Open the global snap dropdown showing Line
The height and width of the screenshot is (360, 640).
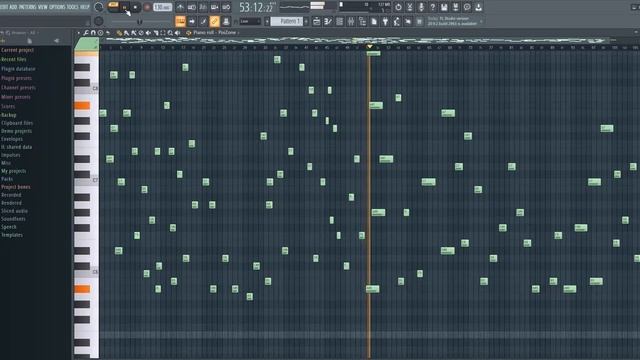point(250,21)
